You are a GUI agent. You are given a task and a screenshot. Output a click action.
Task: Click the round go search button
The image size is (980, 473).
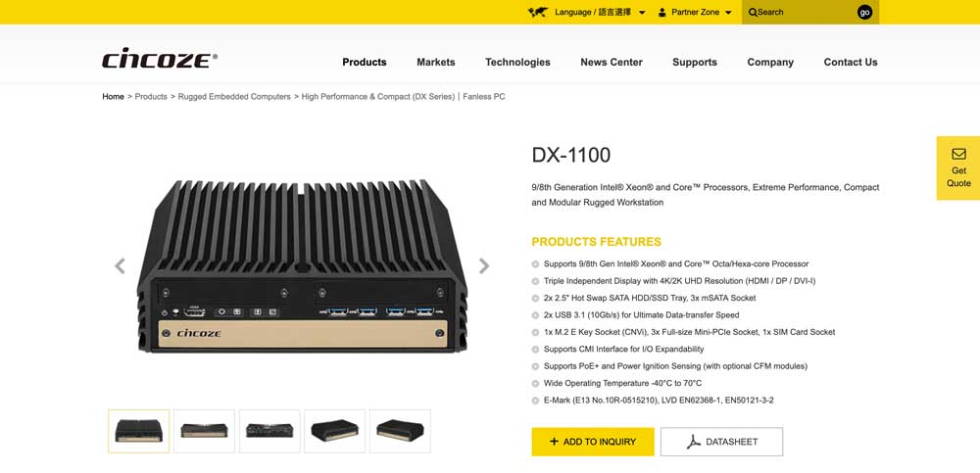(x=864, y=12)
